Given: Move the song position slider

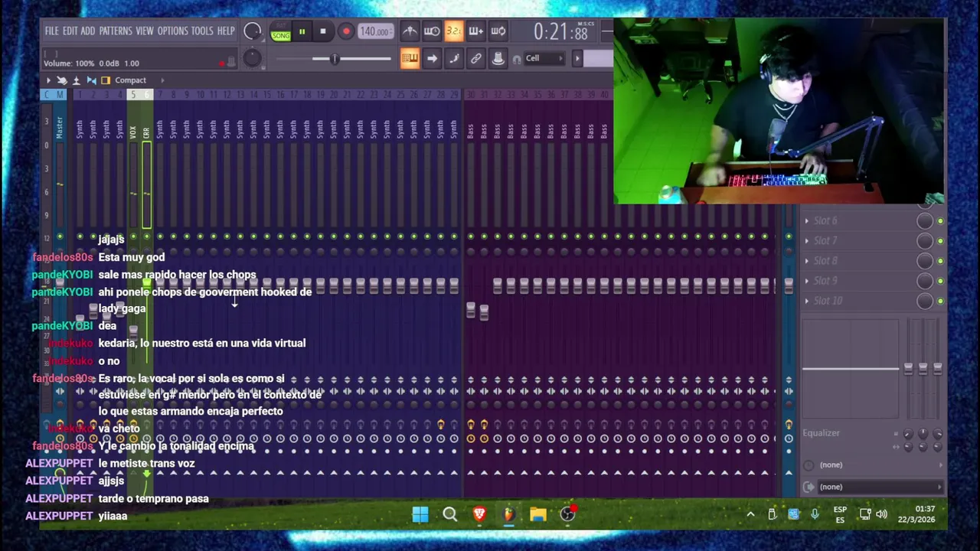Looking at the screenshot, I should (x=334, y=59).
